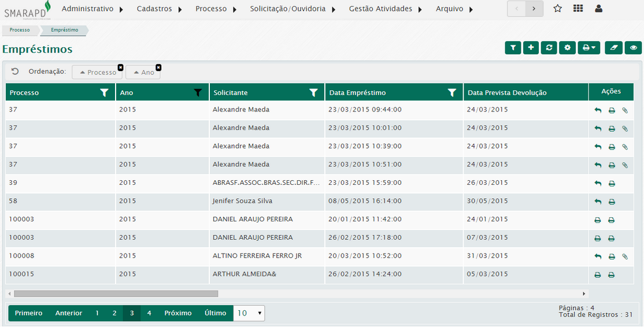Click the favorites star icon in the header
Viewport: 644px width, 327px height.
coord(557,9)
